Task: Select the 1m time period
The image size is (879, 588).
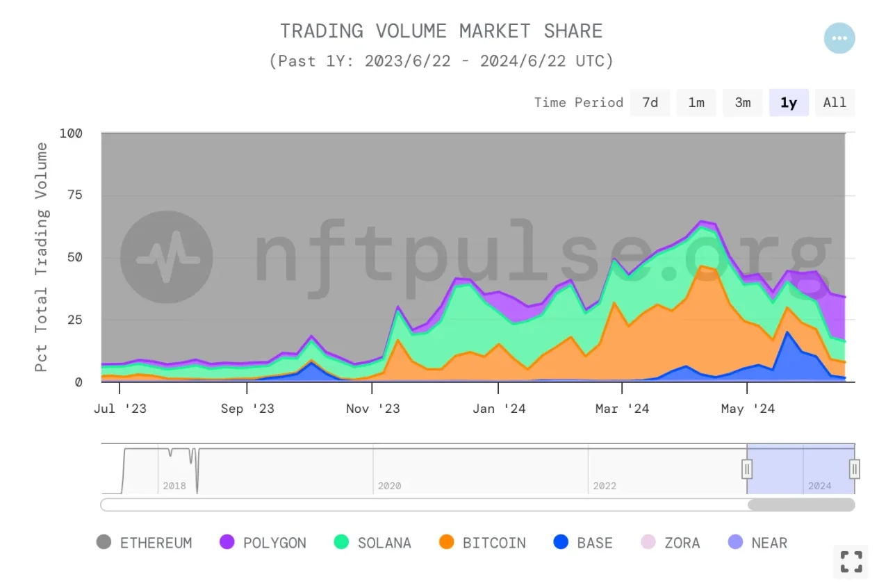Action: coord(696,103)
